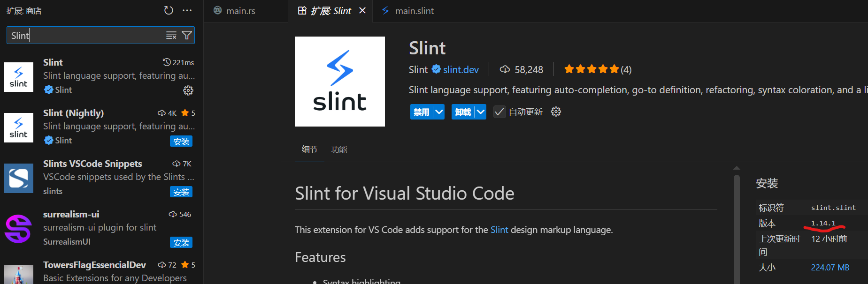Select the 扩展: Slint editor tab
Viewport: 868px width, 284px height.
[x=330, y=11]
